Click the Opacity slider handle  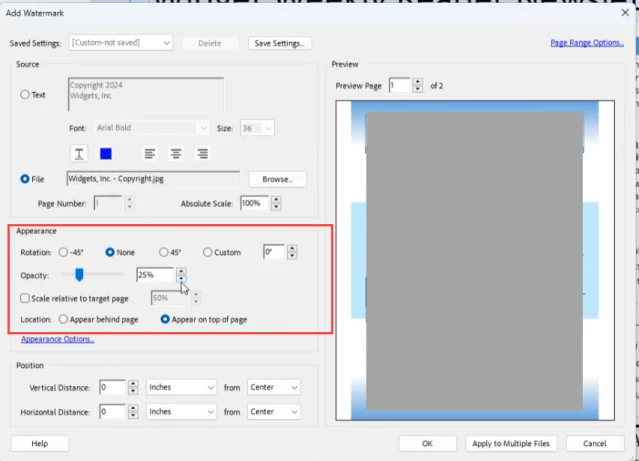click(x=79, y=275)
